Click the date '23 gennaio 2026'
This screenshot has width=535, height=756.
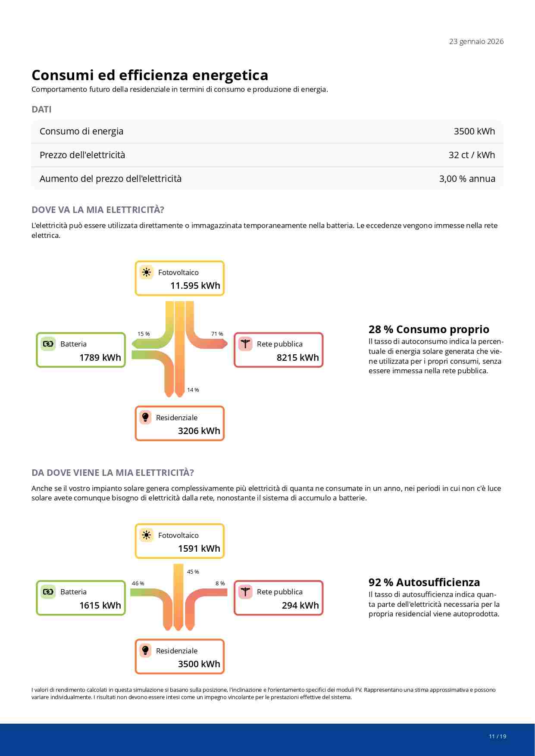[476, 42]
